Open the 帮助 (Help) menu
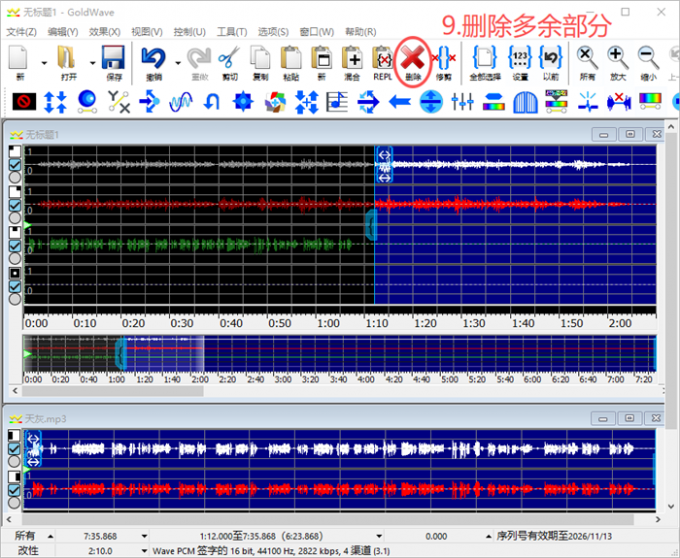This screenshot has height=558, width=680. [x=360, y=32]
